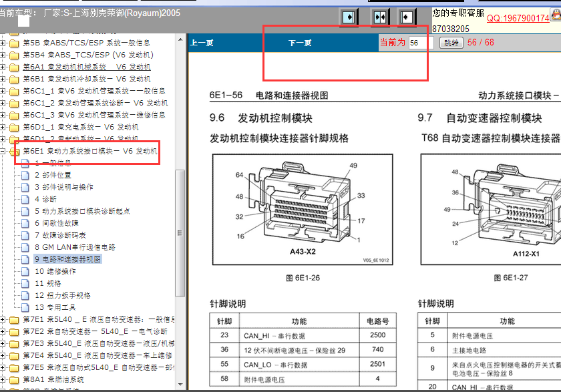Image resolution: width=561 pixels, height=392 pixels.
Task: Select 9 电路和连接器视图 section
Action: click(x=68, y=259)
